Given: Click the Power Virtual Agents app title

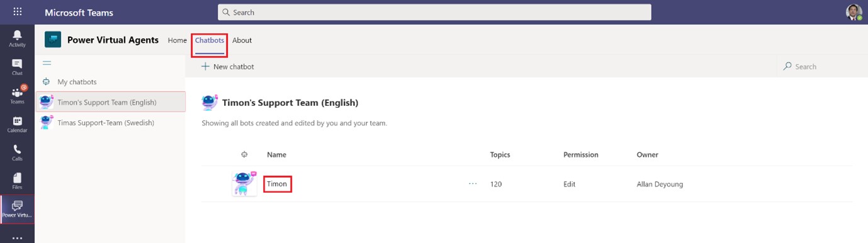Looking at the screenshot, I should [113, 40].
